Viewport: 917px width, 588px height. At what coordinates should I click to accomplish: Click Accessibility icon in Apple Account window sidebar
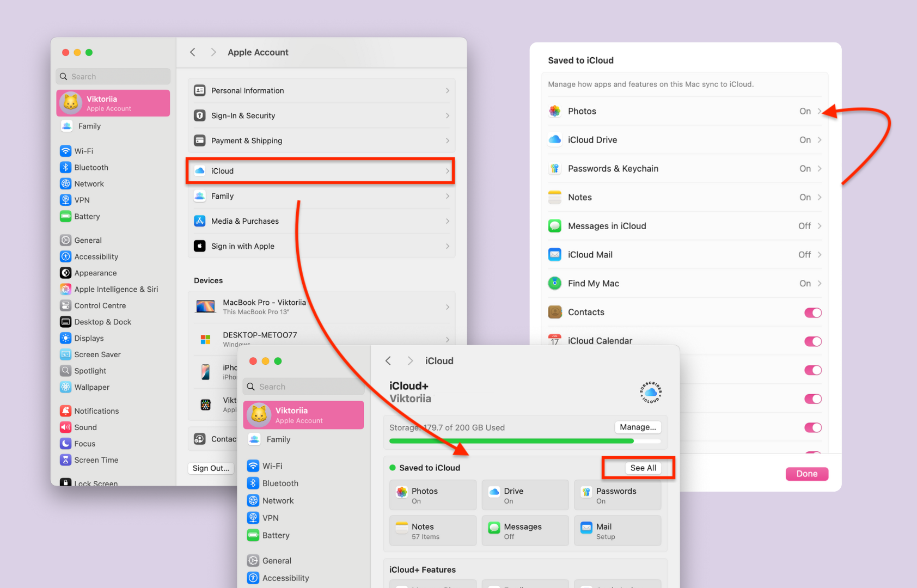pos(66,256)
